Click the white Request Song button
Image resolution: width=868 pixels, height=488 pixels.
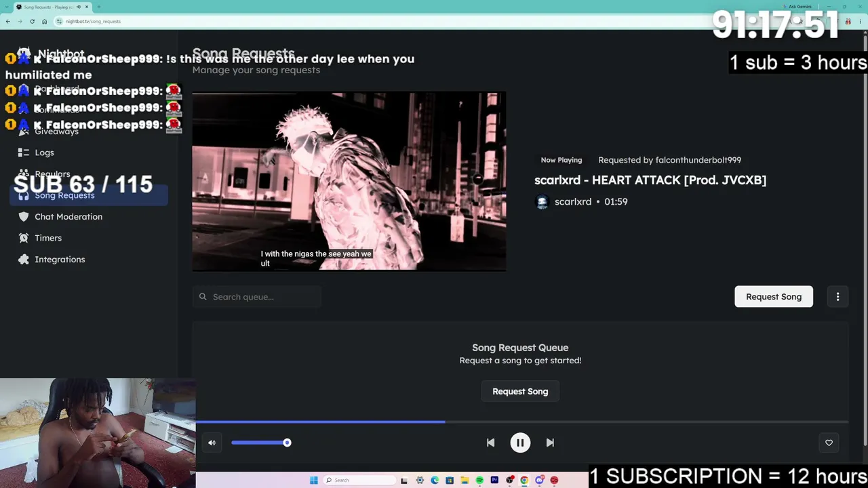pos(774,297)
